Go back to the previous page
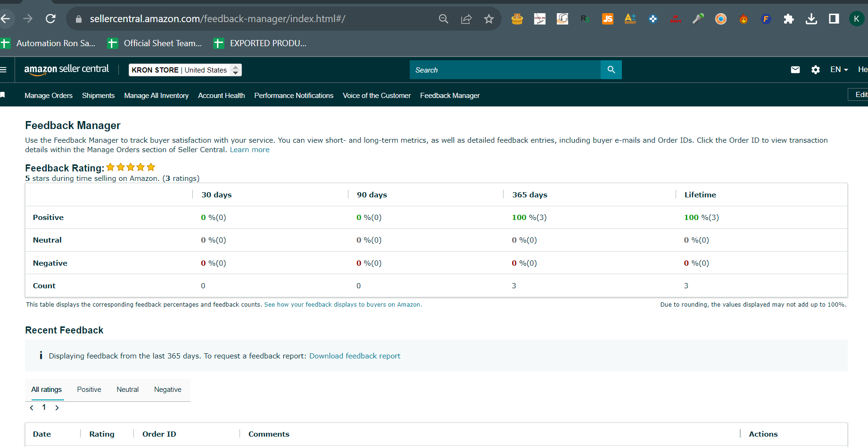The width and height of the screenshot is (868, 447). 5,19
